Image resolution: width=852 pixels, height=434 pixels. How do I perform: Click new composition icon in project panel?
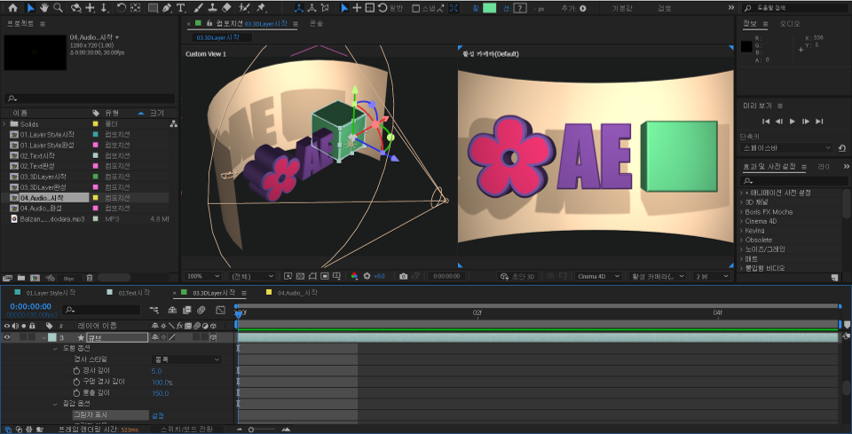(x=35, y=278)
